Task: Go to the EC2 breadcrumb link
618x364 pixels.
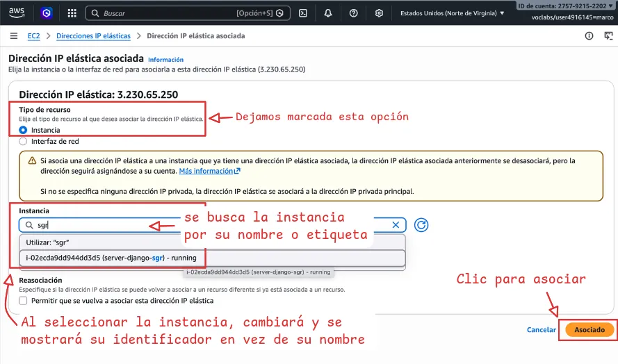Action: 33,36
